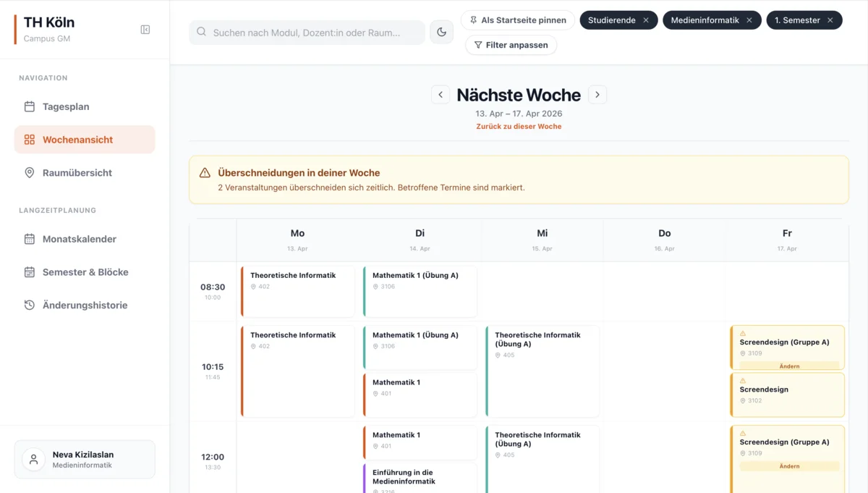Toggle dark mode with the moon icon
This screenshot has height=493, width=868.
click(x=441, y=32)
